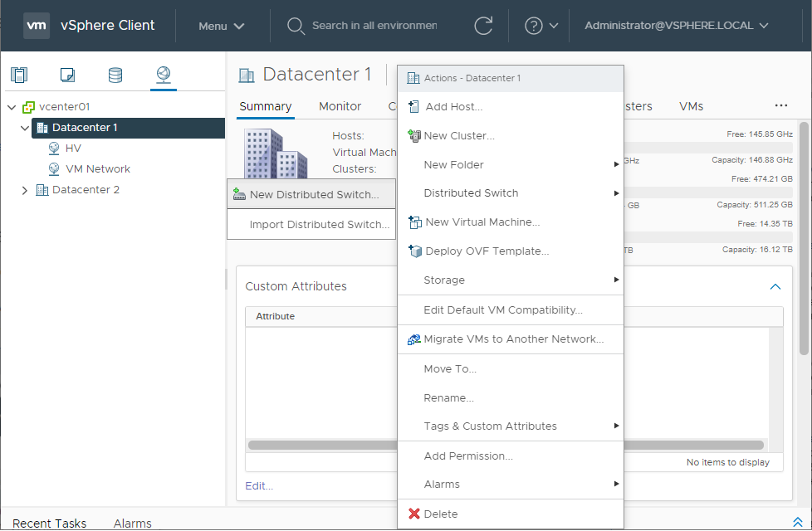Click the red Delete X icon
812x531 pixels.
point(414,514)
